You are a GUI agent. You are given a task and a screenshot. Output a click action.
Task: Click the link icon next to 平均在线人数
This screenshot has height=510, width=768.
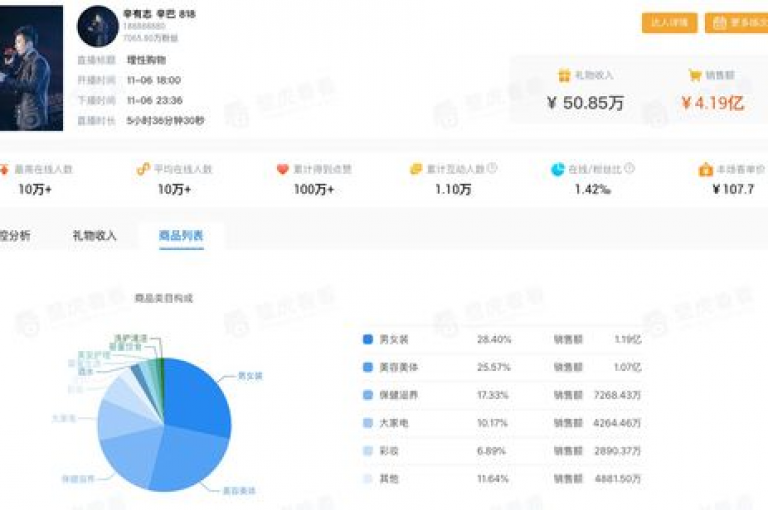(x=143, y=169)
